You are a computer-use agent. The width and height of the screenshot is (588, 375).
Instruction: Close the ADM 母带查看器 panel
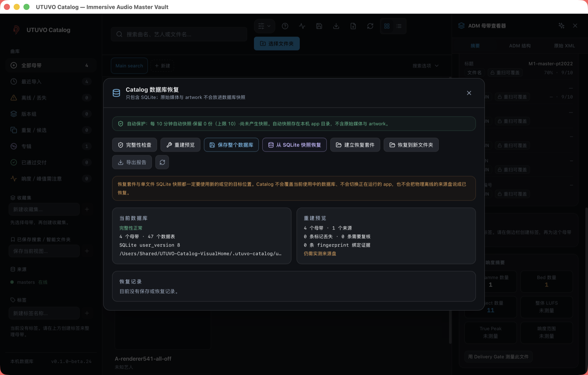pos(575,26)
